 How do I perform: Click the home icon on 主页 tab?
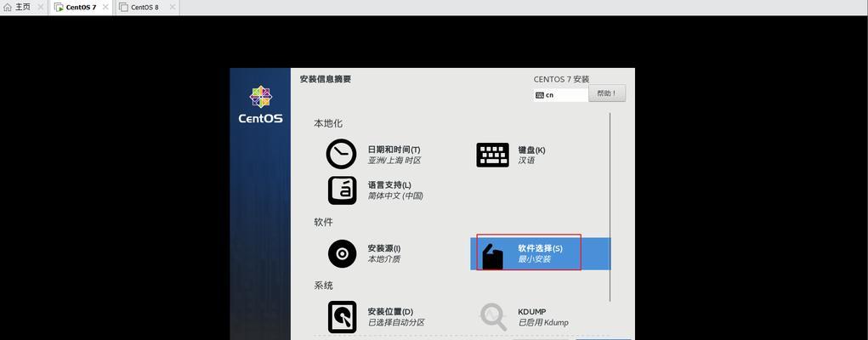coord(7,7)
